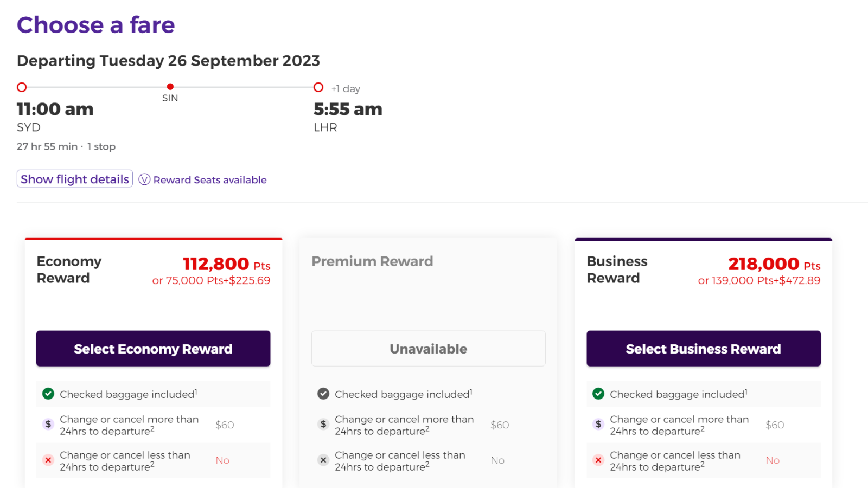Image resolution: width=868 pixels, height=488 pixels.
Task: Click the Velocity reward seats icon
Action: coord(144,179)
